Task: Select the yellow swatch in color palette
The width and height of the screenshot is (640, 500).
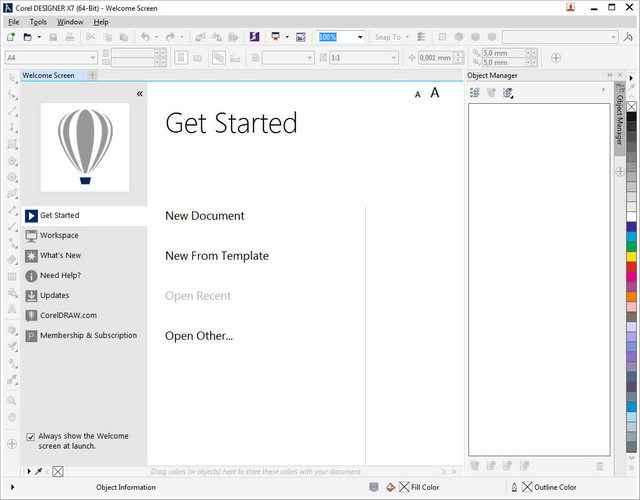Action: click(x=631, y=257)
